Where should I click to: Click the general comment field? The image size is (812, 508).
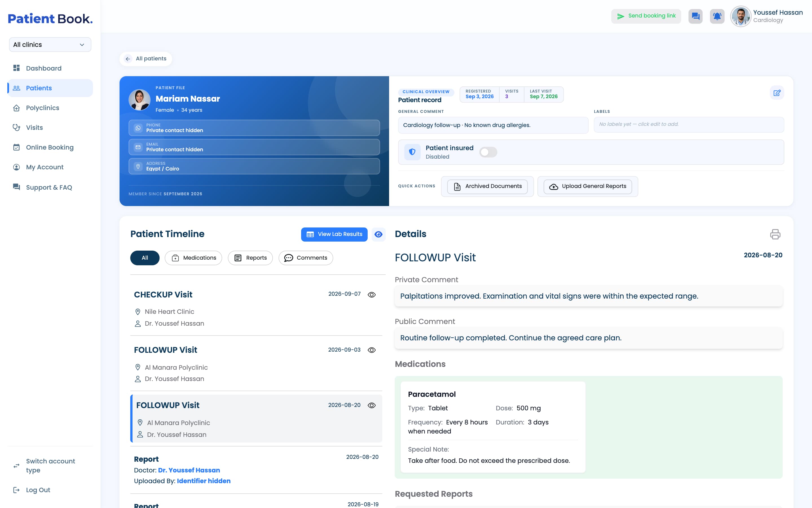point(493,125)
